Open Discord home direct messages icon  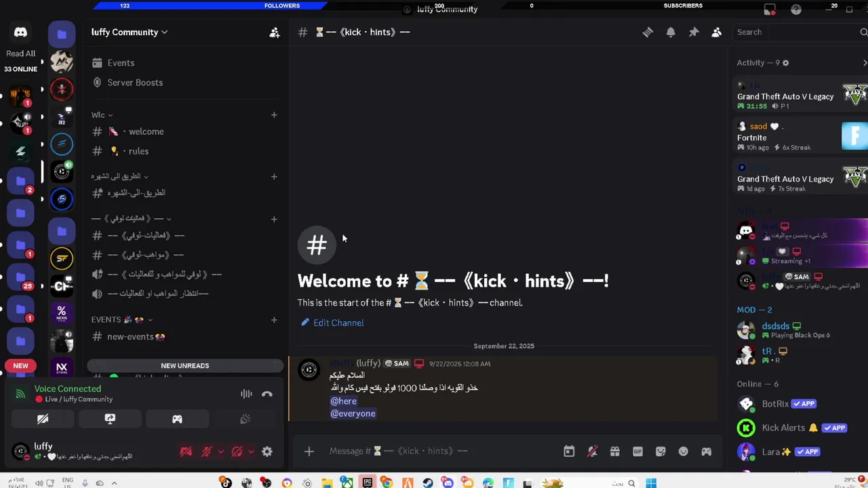point(20,33)
